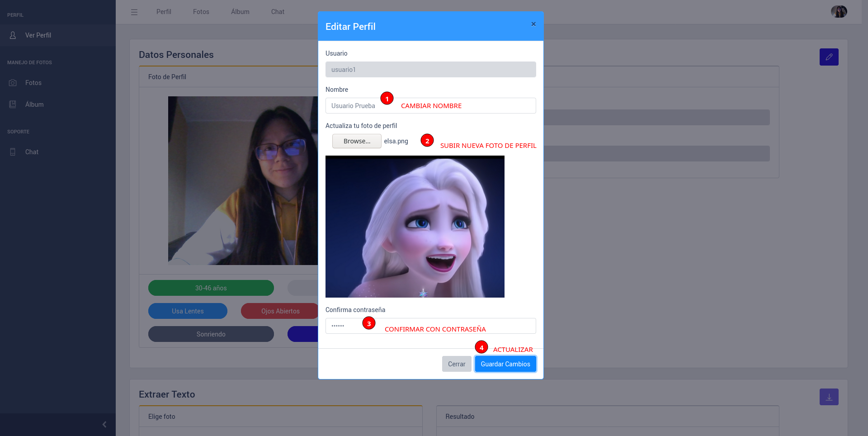Image resolution: width=868 pixels, height=436 pixels.
Task: Click the Confirma contraseña password field
Action: click(430, 326)
